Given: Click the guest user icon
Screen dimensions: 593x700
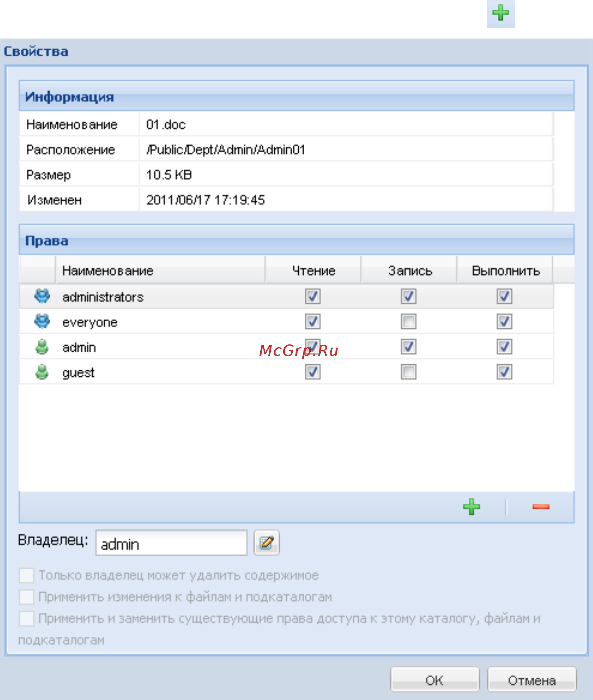Looking at the screenshot, I should [42, 372].
